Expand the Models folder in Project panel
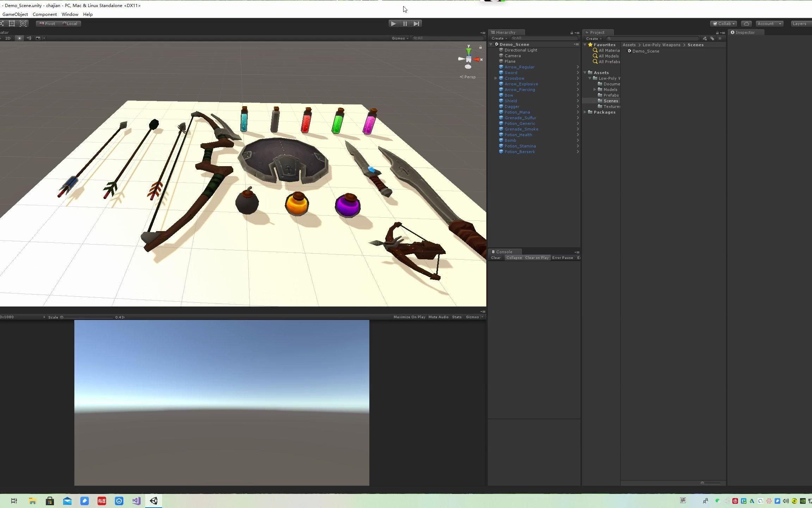Viewport: 812px width, 508px height. [x=595, y=89]
